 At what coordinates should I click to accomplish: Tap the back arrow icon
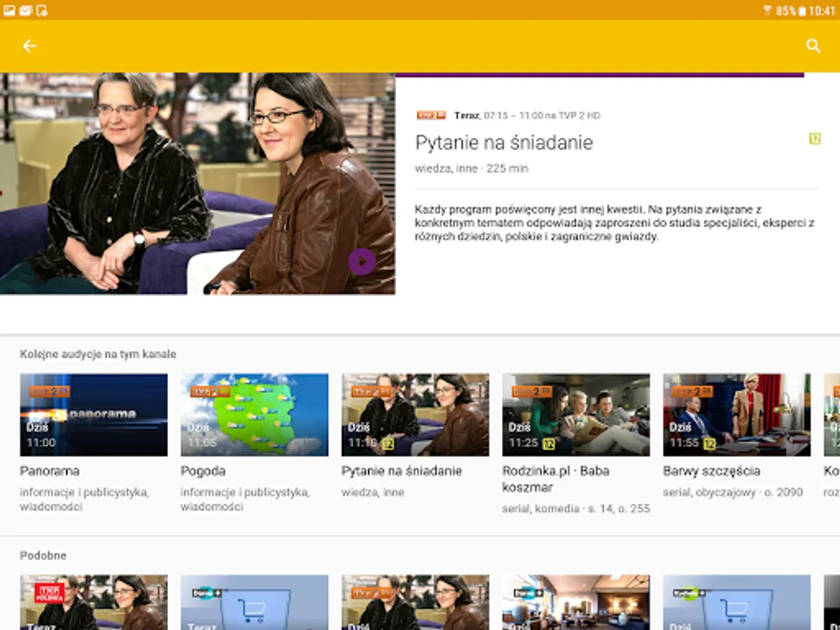point(29,46)
